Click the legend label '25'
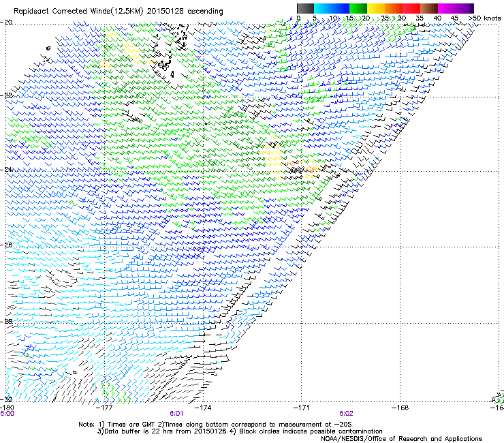Viewport: 504px width, 443px height. pos(384,18)
